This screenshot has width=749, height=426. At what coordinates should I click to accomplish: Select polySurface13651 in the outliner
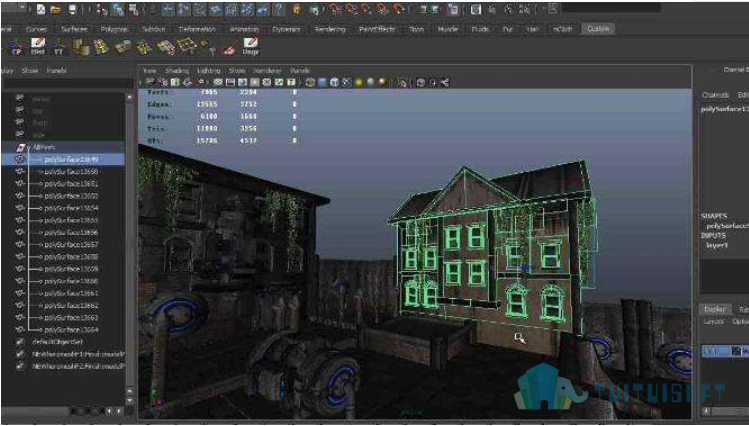point(71,184)
